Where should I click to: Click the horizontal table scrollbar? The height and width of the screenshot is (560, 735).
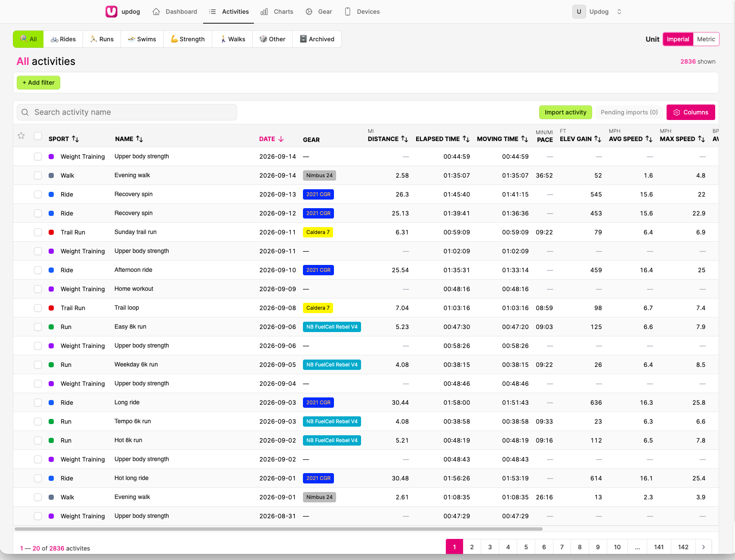(278, 529)
